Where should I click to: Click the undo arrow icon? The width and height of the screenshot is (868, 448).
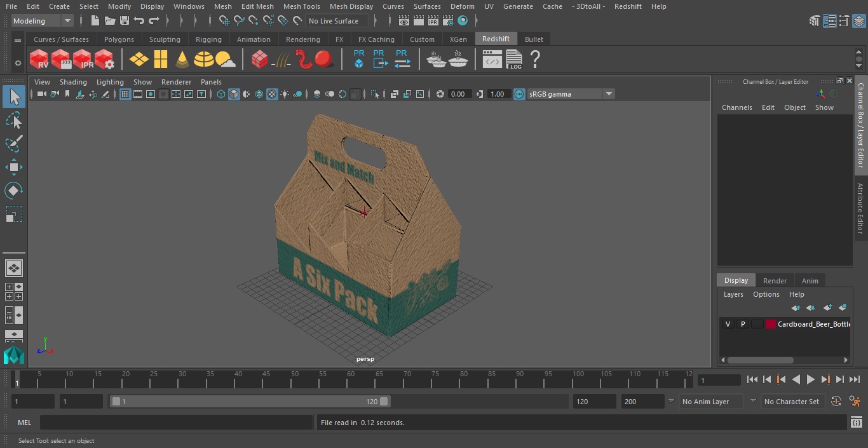click(x=139, y=21)
